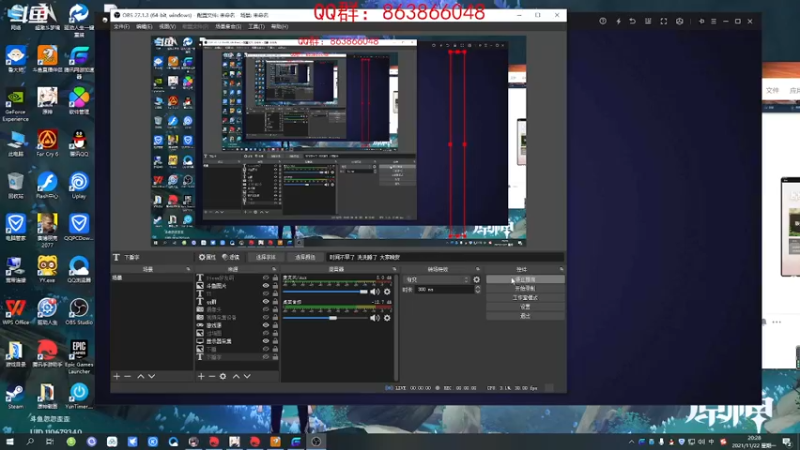Open the Cyberpunk 2077 desktop shortcut
The height and width of the screenshot is (450, 800).
pos(47,231)
